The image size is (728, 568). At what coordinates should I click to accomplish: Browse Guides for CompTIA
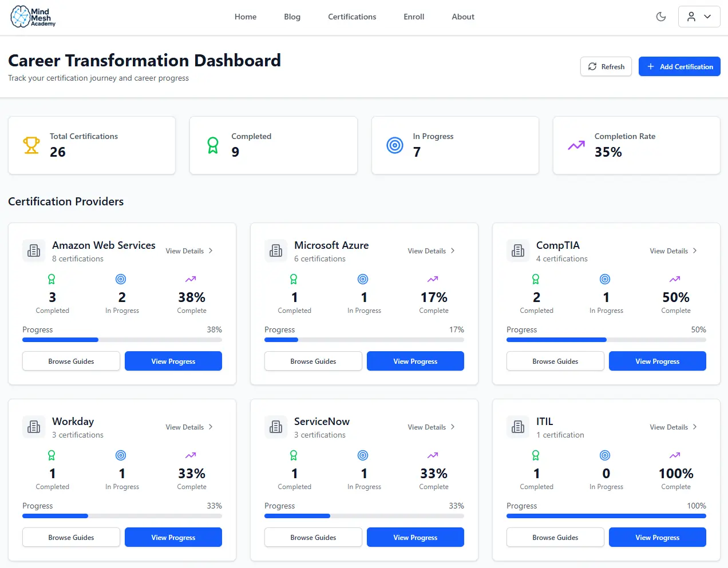pyautogui.click(x=555, y=361)
